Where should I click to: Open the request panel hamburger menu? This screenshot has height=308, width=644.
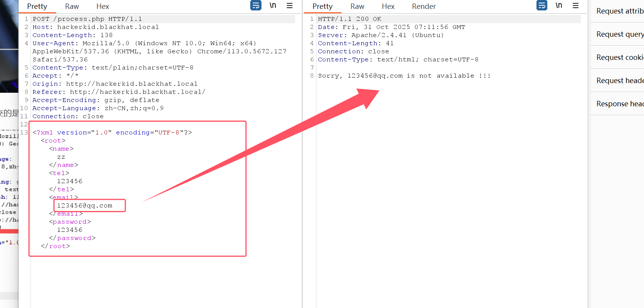tap(289, 5)
